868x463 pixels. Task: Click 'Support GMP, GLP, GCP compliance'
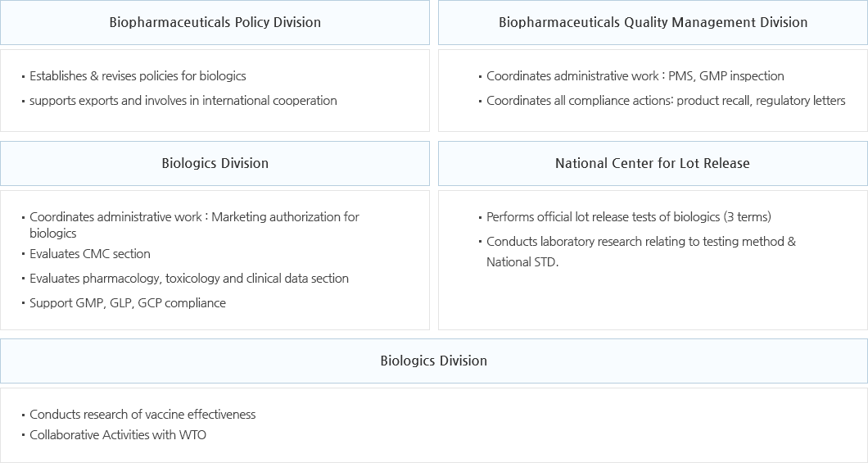pos(127,303)
